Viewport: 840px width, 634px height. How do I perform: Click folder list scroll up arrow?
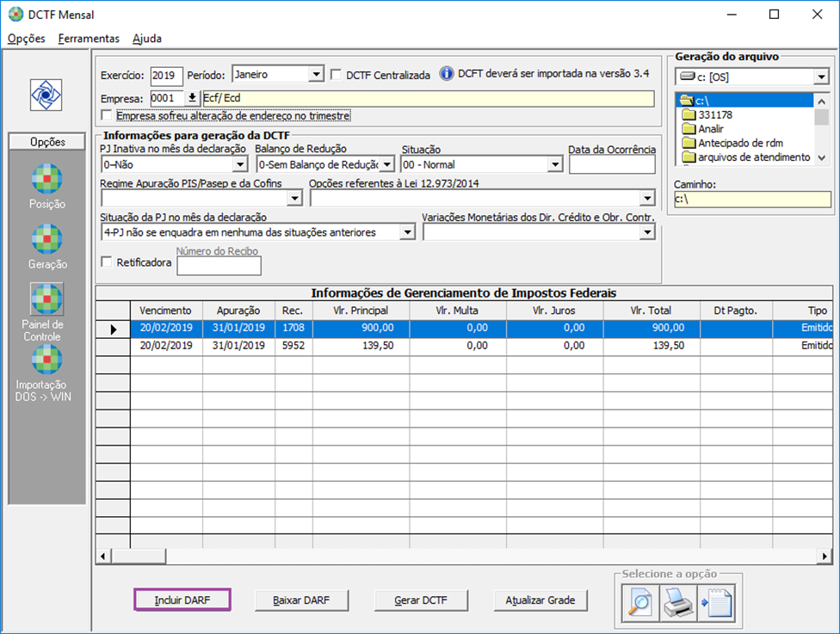(x=822, y=102)
